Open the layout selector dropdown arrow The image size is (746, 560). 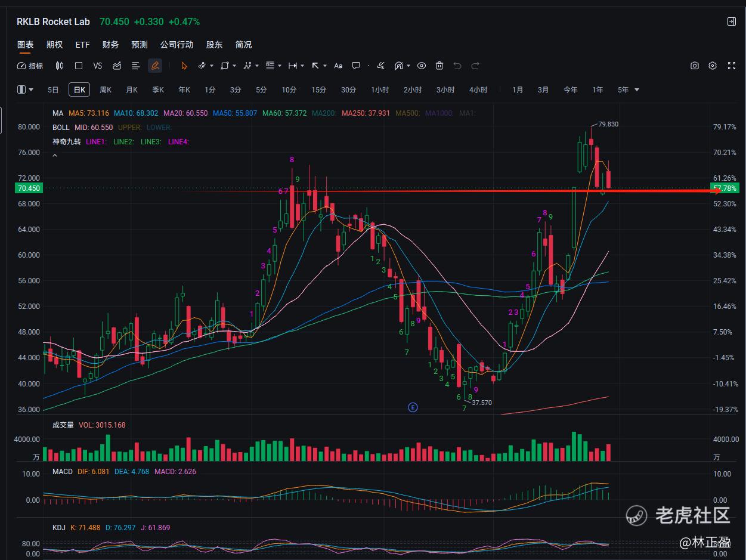31,89
